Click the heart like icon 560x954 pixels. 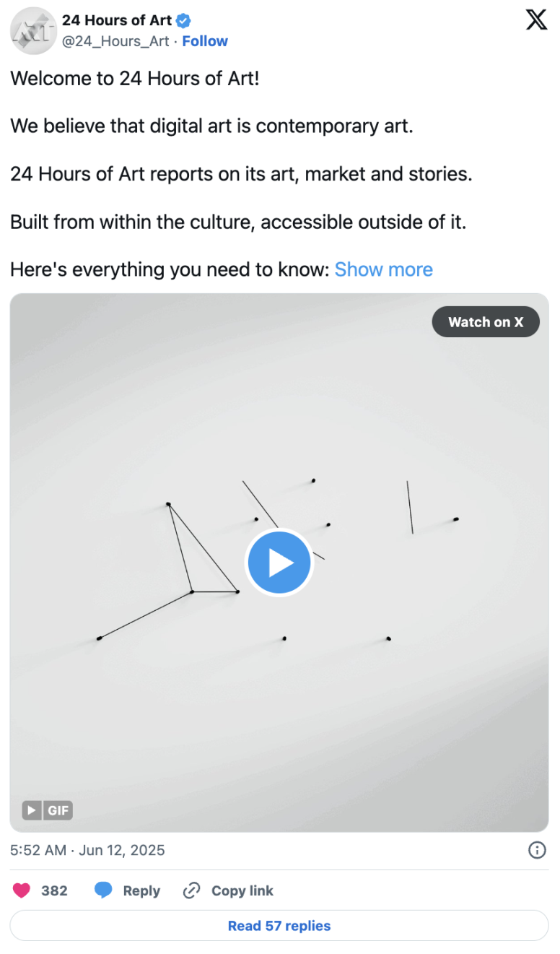click(22, 890)
